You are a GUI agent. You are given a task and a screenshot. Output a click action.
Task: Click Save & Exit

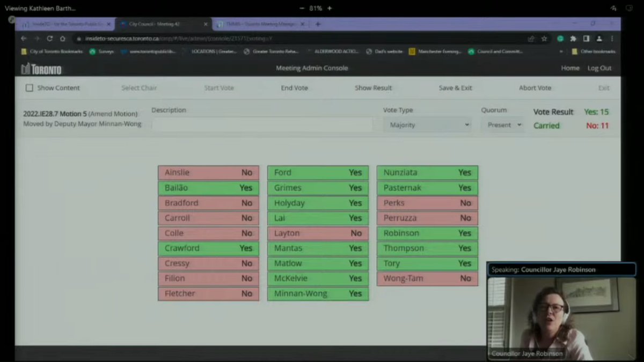[x=455, y=88]
